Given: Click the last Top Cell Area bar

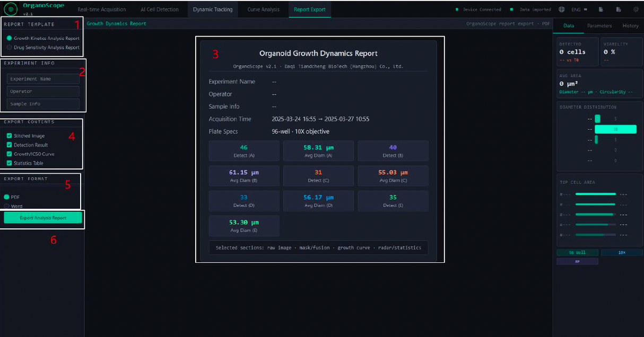Looking at the screenshot, I should tap(596, 234).
